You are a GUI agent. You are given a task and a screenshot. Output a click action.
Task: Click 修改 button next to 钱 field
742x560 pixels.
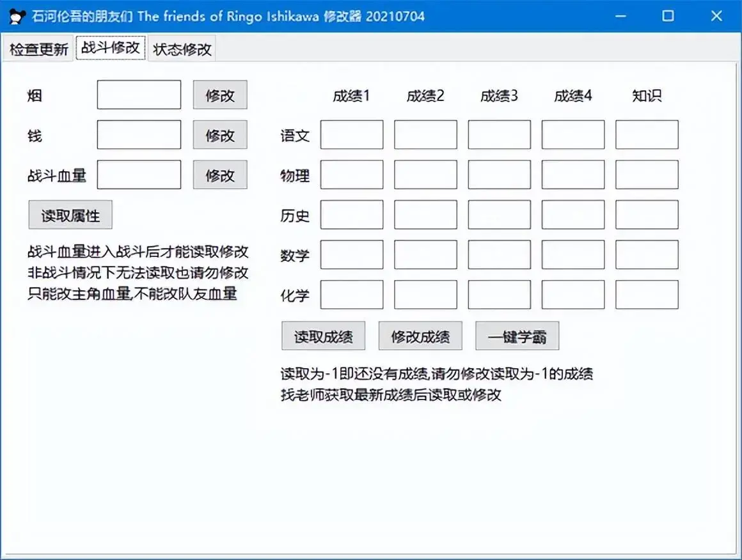220,135
